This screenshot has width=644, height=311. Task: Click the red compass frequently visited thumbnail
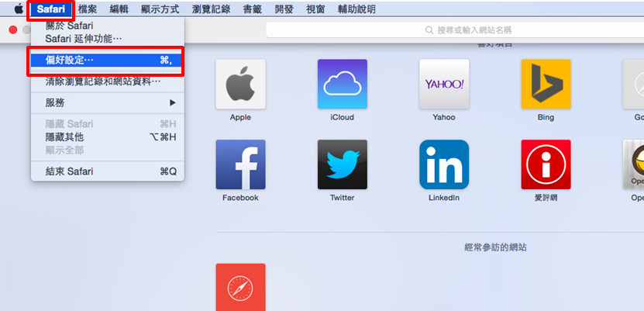[x=240, y=288]
